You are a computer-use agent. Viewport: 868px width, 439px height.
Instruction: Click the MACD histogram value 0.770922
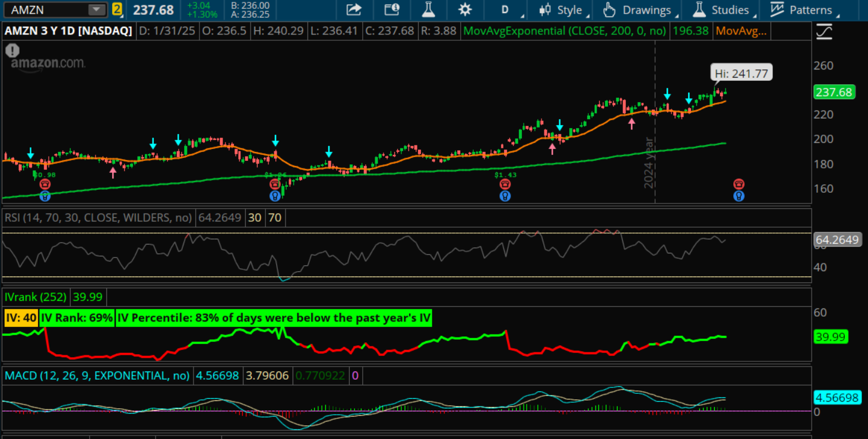pos(321,375)
